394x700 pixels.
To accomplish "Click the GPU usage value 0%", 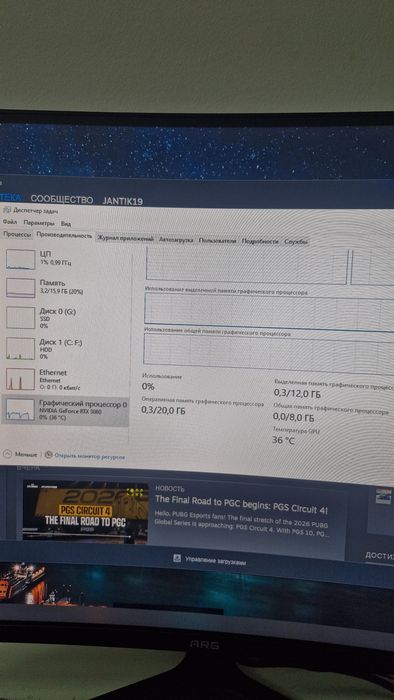I will [148, 387].
